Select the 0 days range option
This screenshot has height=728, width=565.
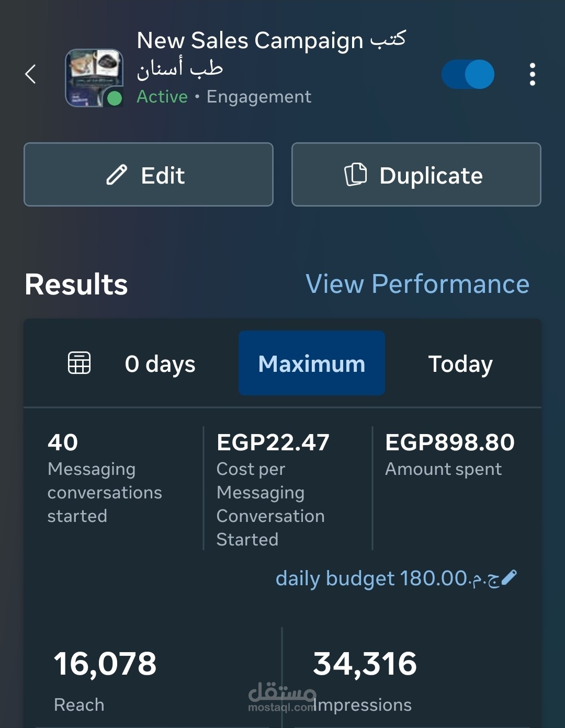coord(160,363)
